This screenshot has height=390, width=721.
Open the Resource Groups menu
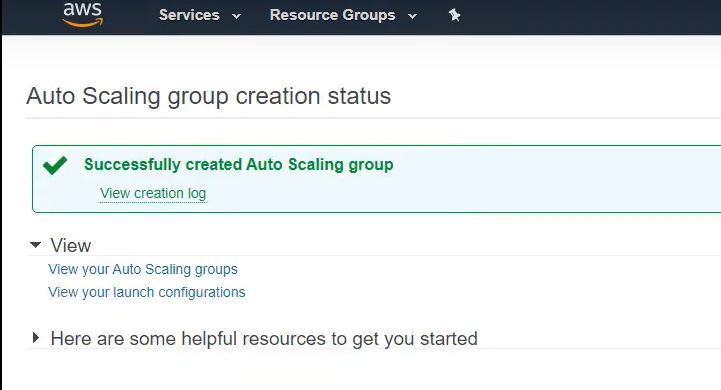[343, 15]
